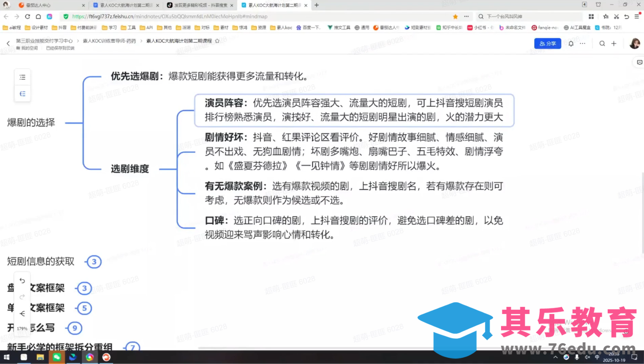Open Chrome from the Windows taskbar
The image size is (644, 364).
click(x=89, y=357)
